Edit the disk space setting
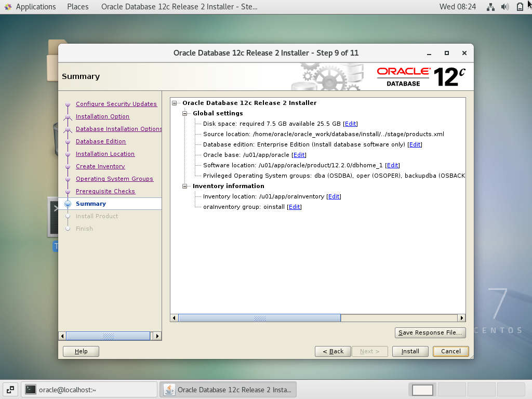 tap(351, 124)
